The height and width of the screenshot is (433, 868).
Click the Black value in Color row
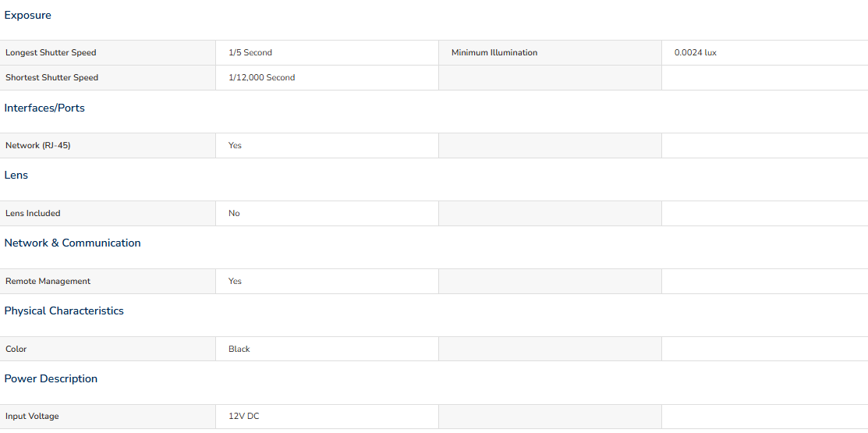[239, 349]
